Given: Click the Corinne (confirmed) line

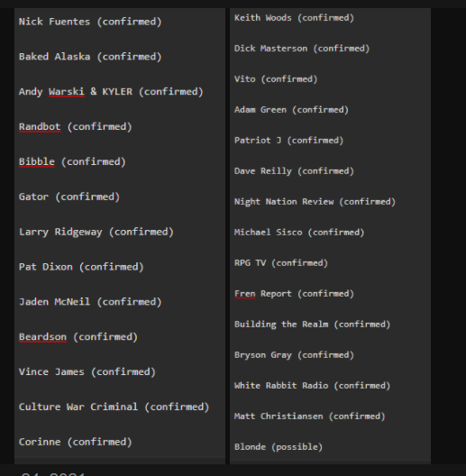Looking at the screenshot, I should (x=76, y=442).
